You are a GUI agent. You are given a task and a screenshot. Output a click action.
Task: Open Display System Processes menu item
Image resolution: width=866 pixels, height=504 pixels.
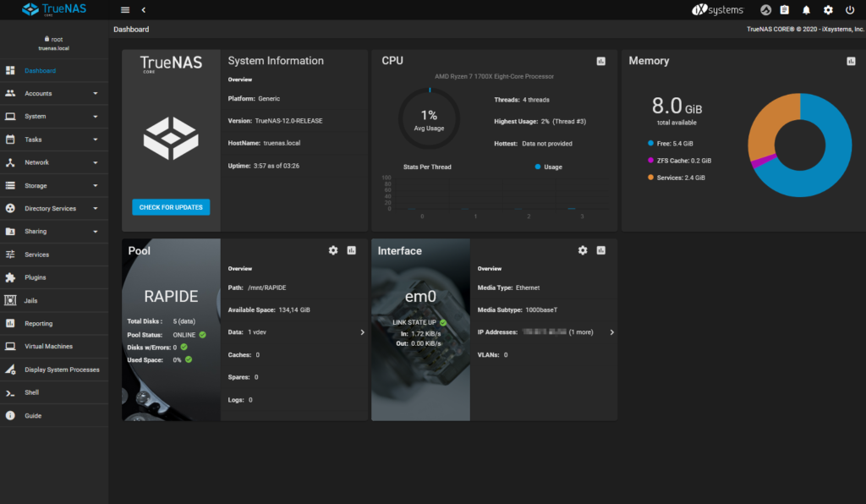54,370
